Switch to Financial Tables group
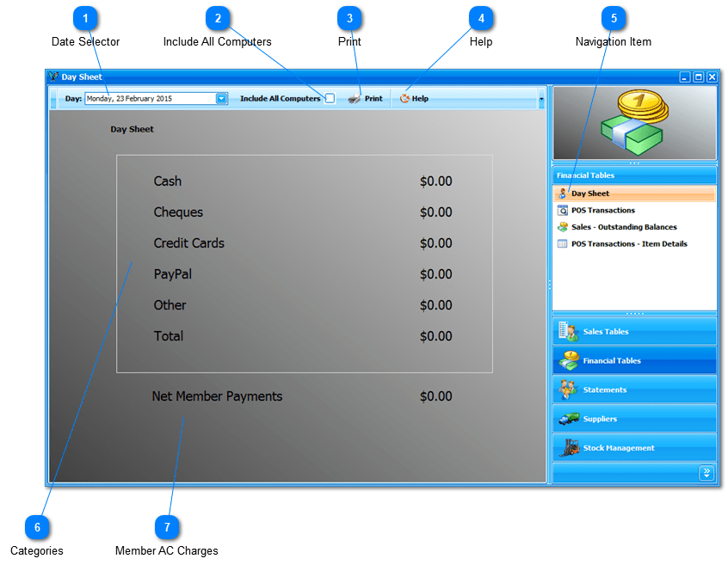 634,360
